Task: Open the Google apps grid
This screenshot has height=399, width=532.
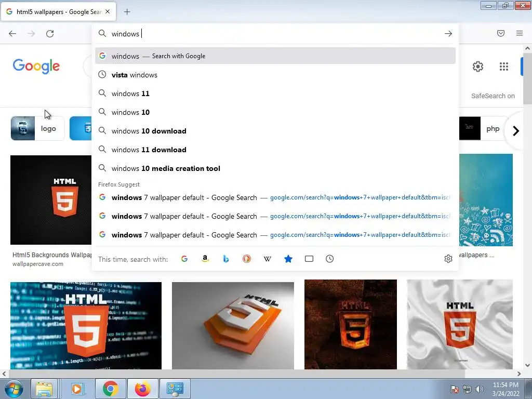Action: [504, 66]
